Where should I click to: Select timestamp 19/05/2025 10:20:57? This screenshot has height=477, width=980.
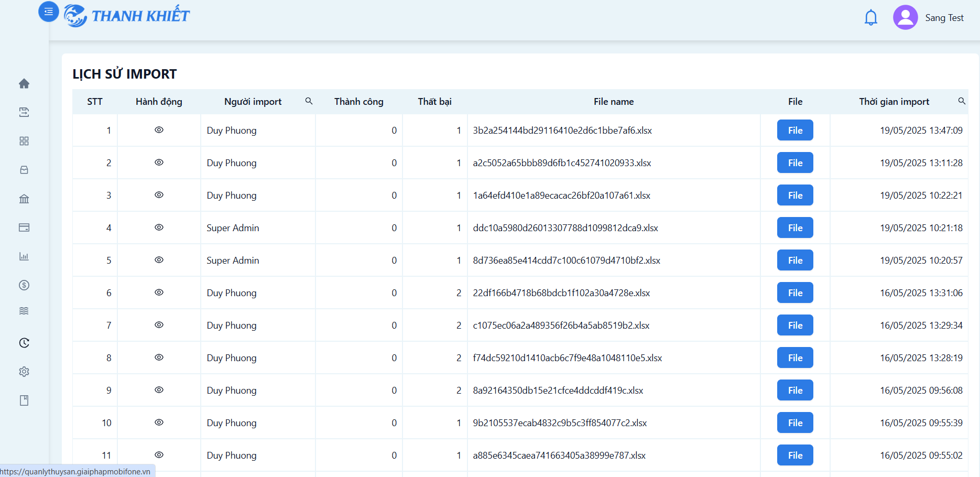tap(921, 261)
